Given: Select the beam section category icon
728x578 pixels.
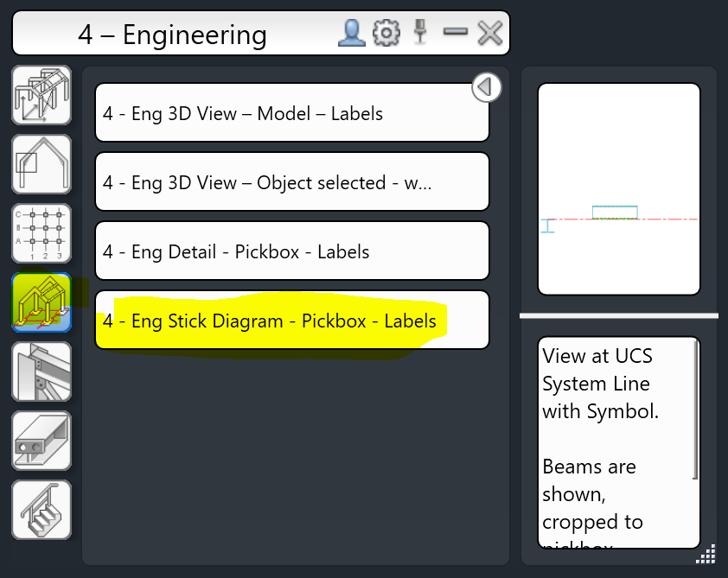Looking at the screenshot, I should (x=41, y=441).
